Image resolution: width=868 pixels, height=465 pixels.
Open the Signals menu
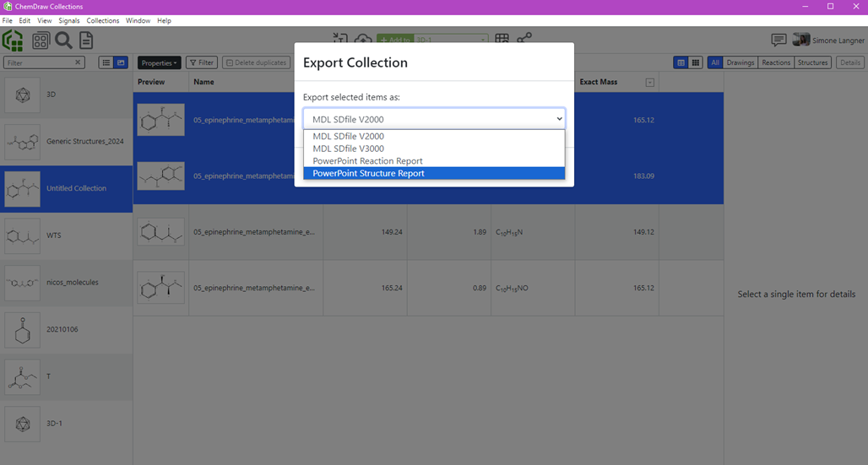click(x=69, y=20)
